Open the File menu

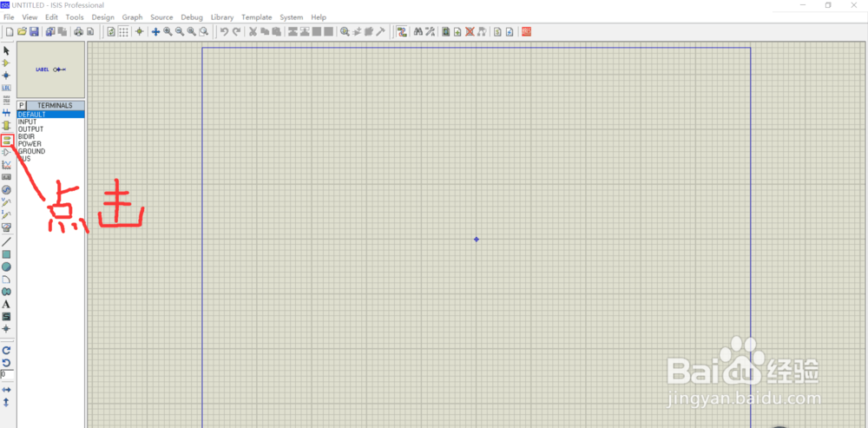pyautogui.click(x=9, y=17)
